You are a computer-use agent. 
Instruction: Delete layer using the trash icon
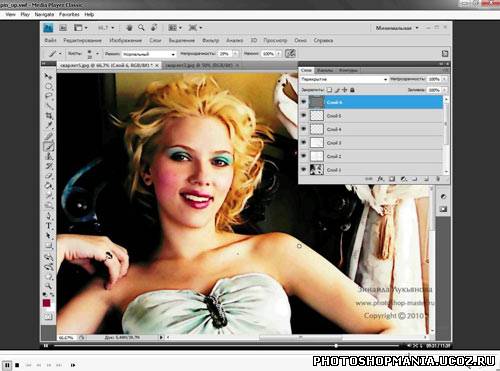pos(438,179)
